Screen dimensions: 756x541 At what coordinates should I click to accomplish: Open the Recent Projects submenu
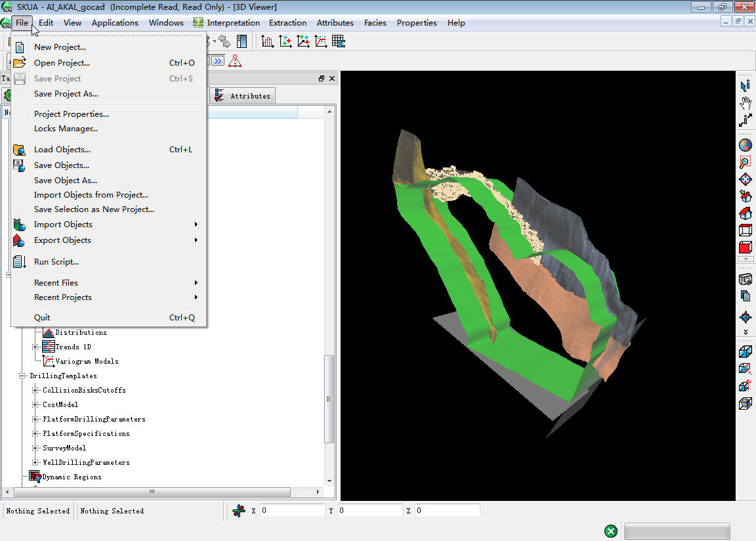click(x=109, y=297)
